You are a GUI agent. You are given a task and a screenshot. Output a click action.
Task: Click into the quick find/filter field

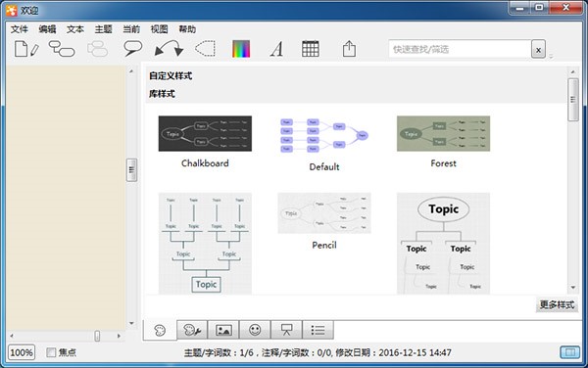tap(460, 49)
